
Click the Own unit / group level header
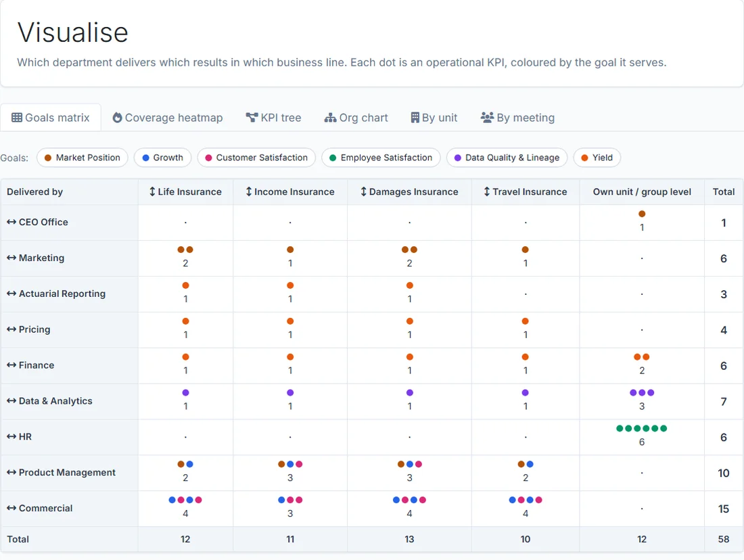pyautogui.click(x=642, y=191)
